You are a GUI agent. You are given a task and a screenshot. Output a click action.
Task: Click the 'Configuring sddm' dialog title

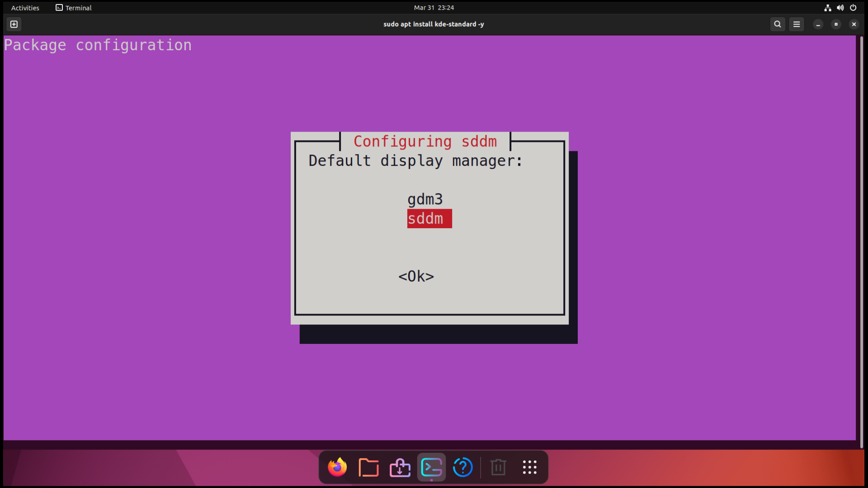click(425, 141)
